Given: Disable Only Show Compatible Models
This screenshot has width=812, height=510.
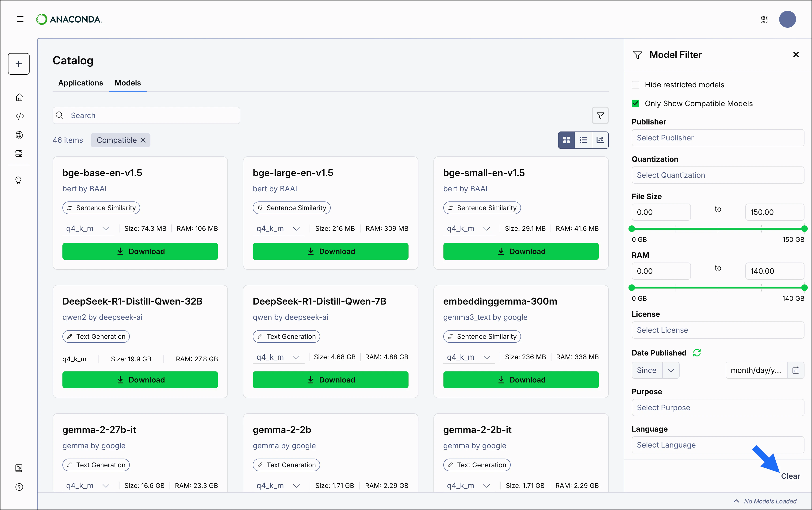Looking at the screenshot, I should point(636,103).
